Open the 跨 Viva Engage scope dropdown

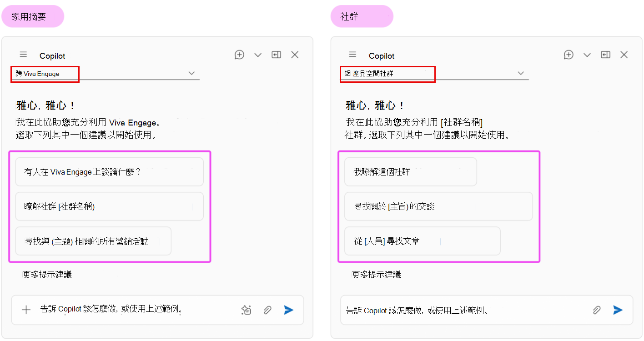(x=106, y=73)
